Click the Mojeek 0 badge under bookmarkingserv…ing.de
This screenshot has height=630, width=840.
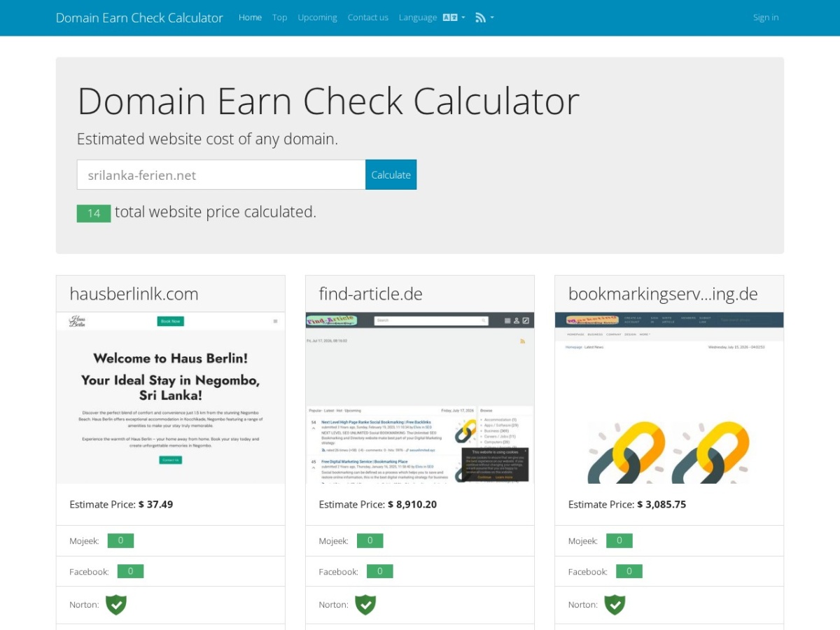click(x=619, y=540)
